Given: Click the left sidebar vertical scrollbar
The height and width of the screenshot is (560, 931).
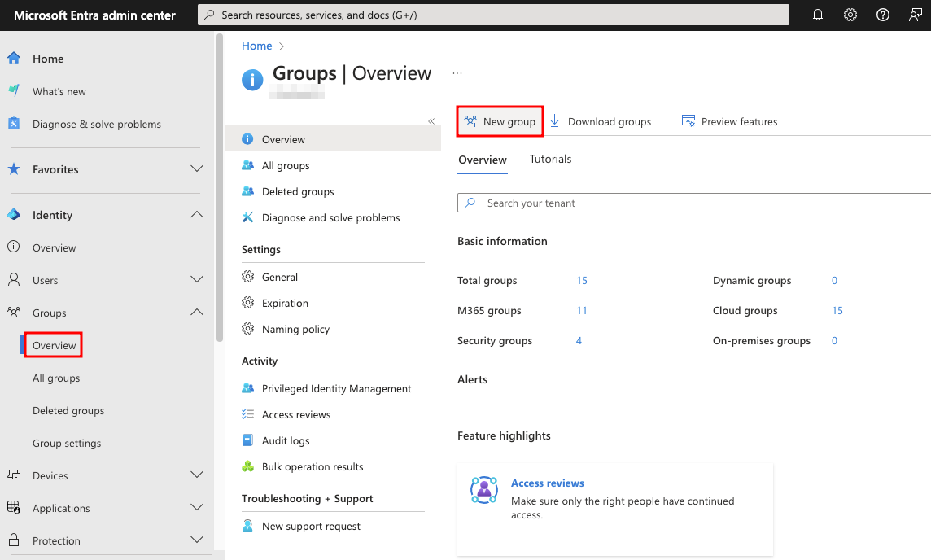Looking at the screenshot, I should [x=220, y=188].
